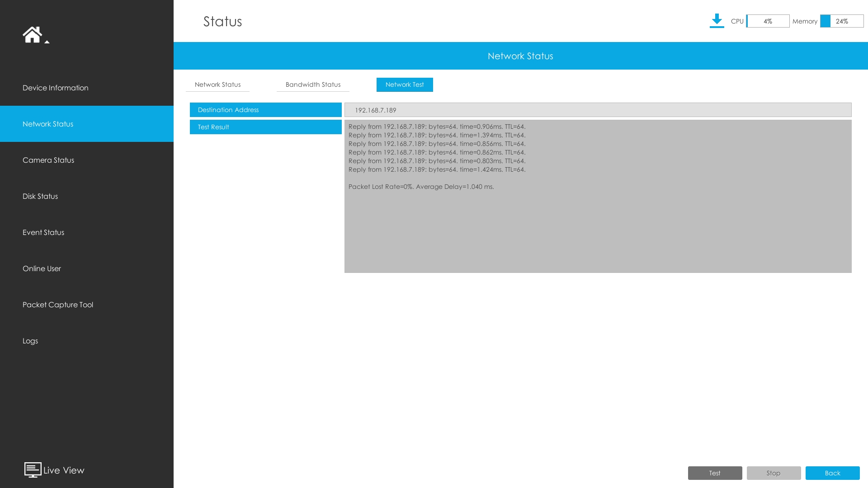Open Live View monitor icon
The image size is (868, 488).
click(x=33, y=470)
